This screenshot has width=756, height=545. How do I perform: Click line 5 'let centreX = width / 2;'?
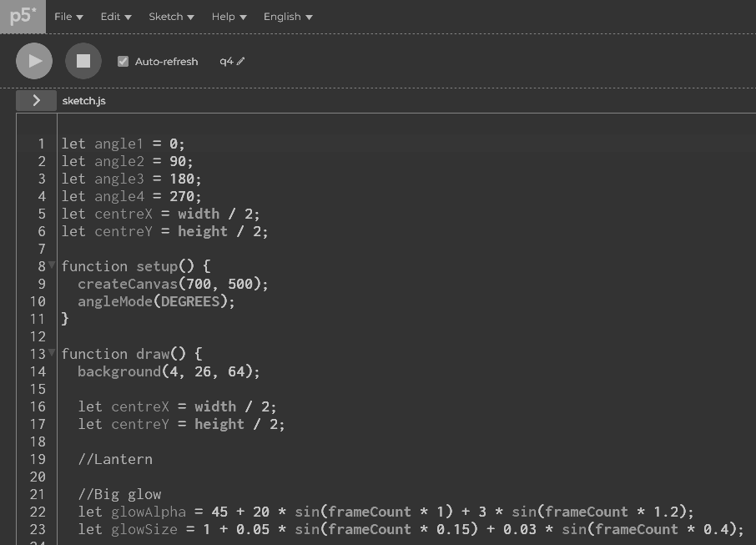(x=160, y=214)
